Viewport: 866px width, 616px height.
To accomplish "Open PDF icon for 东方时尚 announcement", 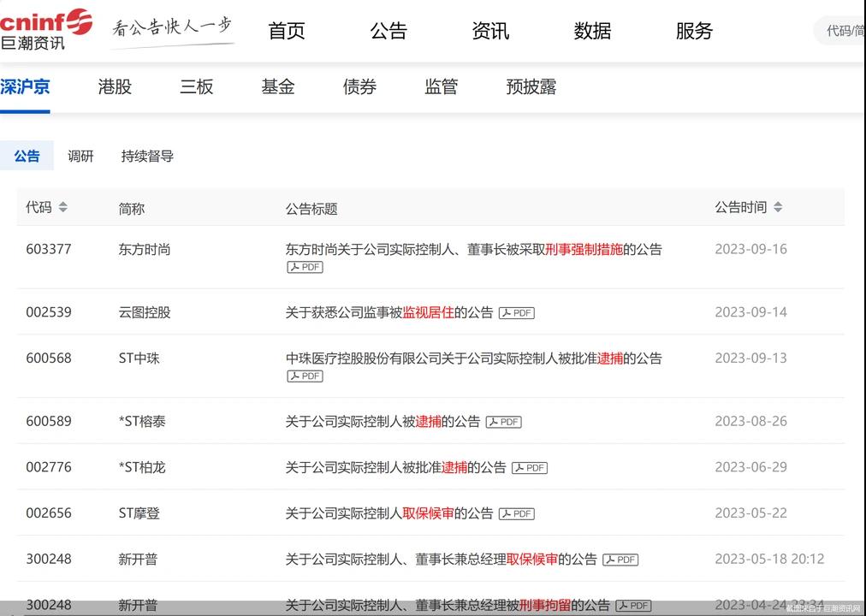I will point(305,267).
